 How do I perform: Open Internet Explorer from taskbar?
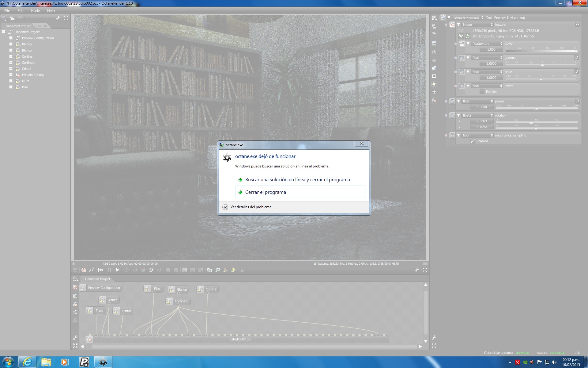pyautogui.click(x=27, y=362)
